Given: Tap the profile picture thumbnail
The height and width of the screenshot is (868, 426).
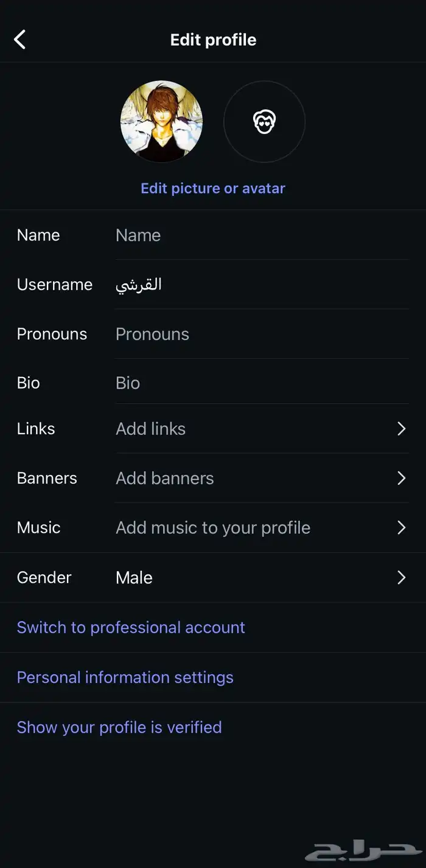Looking at the screenshot, I should [161, 122].
